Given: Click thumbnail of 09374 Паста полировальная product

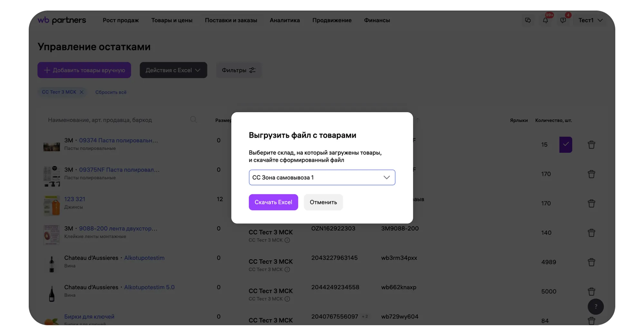Looking at the screenshot, I should click(x=52, y=146).
